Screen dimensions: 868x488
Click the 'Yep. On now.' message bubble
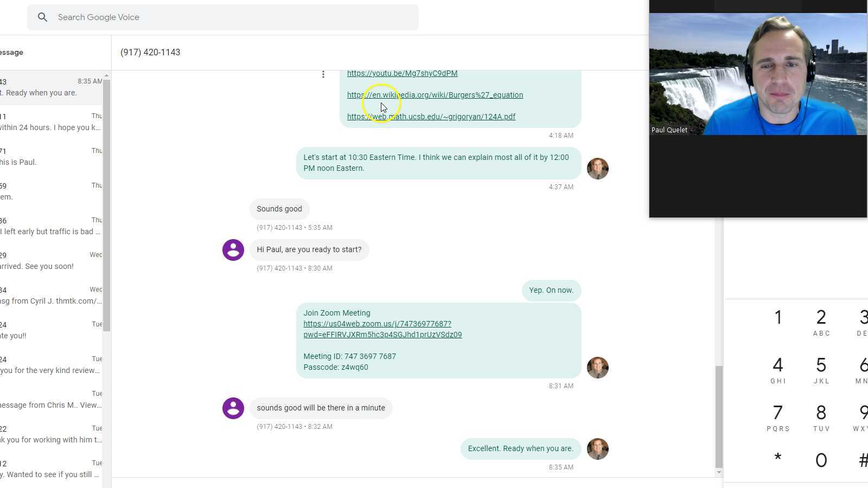tap(551, 291)
